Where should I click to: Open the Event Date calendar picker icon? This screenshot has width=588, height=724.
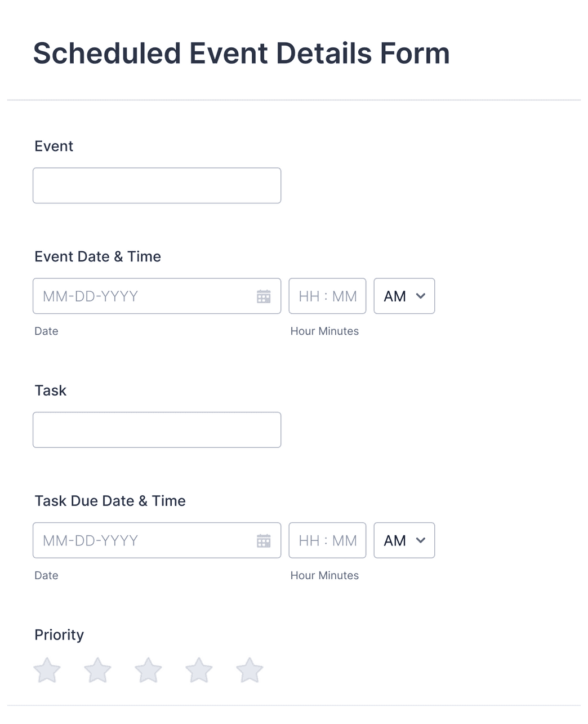(x=264, y=296)
